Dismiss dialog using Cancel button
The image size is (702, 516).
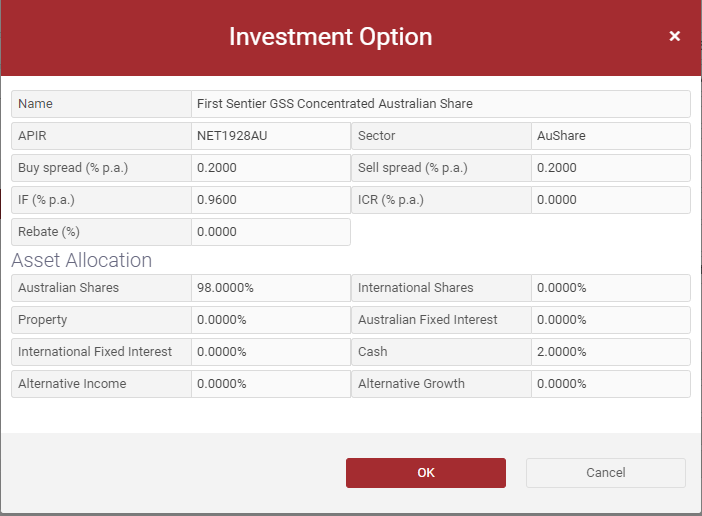click(606, 473)
